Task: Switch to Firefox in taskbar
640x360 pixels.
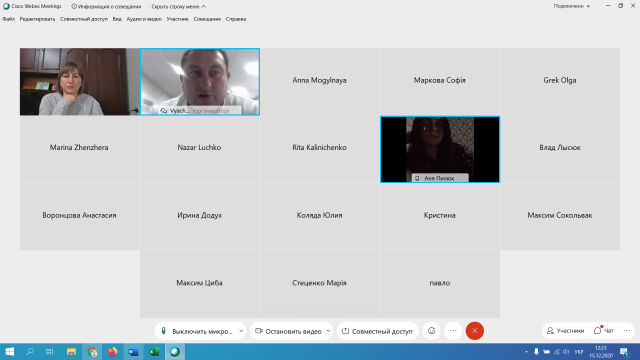Action: [x=113, y=351]
